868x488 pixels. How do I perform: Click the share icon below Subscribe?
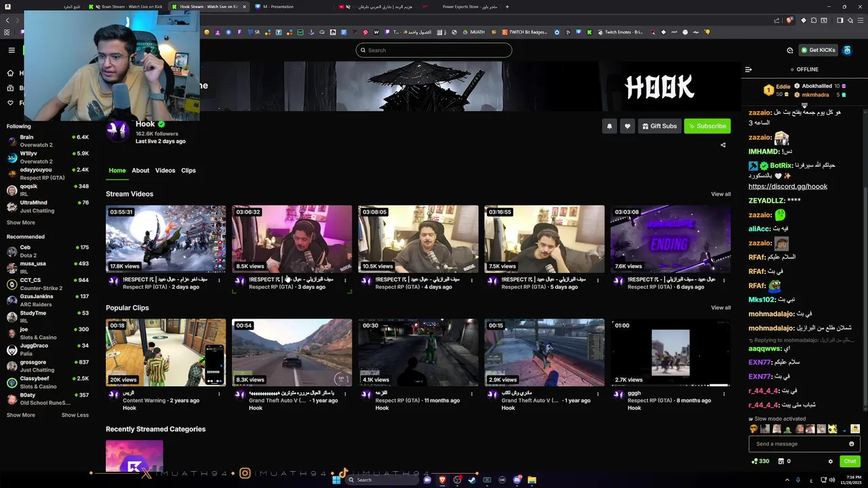pos(723,145)
